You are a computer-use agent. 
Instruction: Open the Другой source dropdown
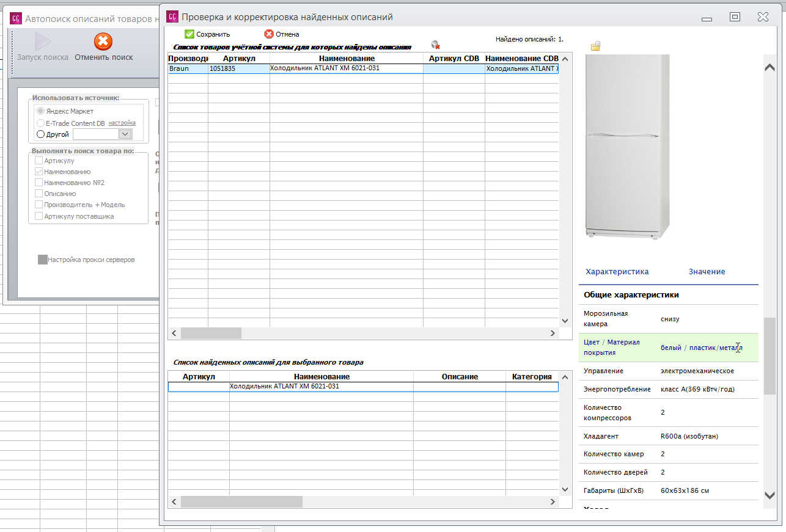click(x=125, y=134)
